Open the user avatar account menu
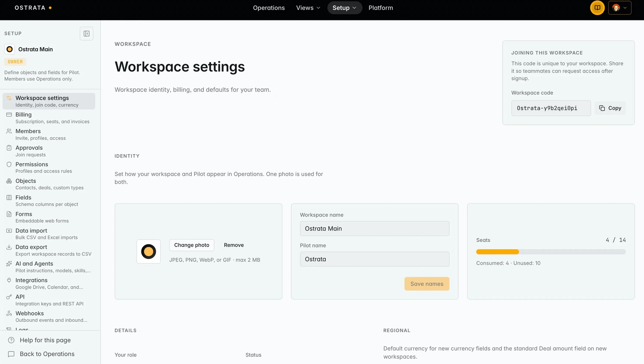Viewport: 644px width, 364px height. click(620, 8)
